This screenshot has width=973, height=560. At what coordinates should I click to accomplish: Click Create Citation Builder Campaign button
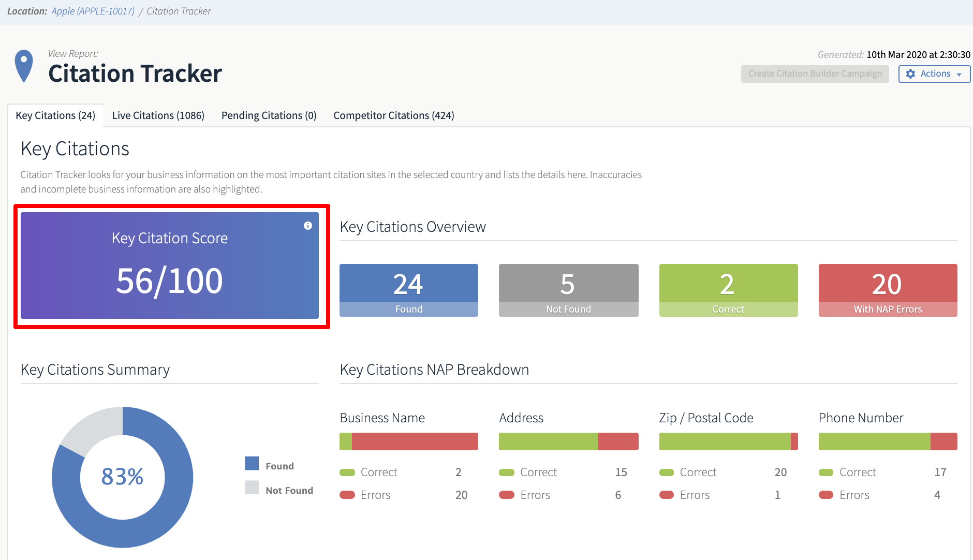(x=815, y=74)
